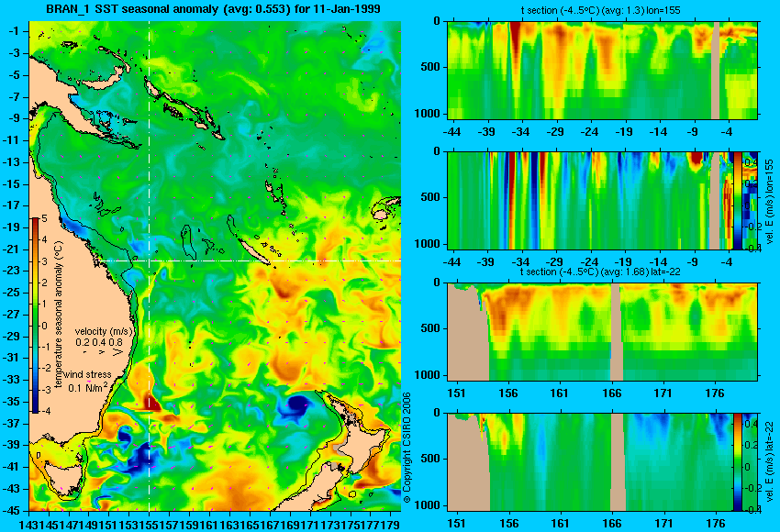Click the '500' depth tick of the lon=155 velocity section
Screen dimensions: 780x532
pos(430,197)
